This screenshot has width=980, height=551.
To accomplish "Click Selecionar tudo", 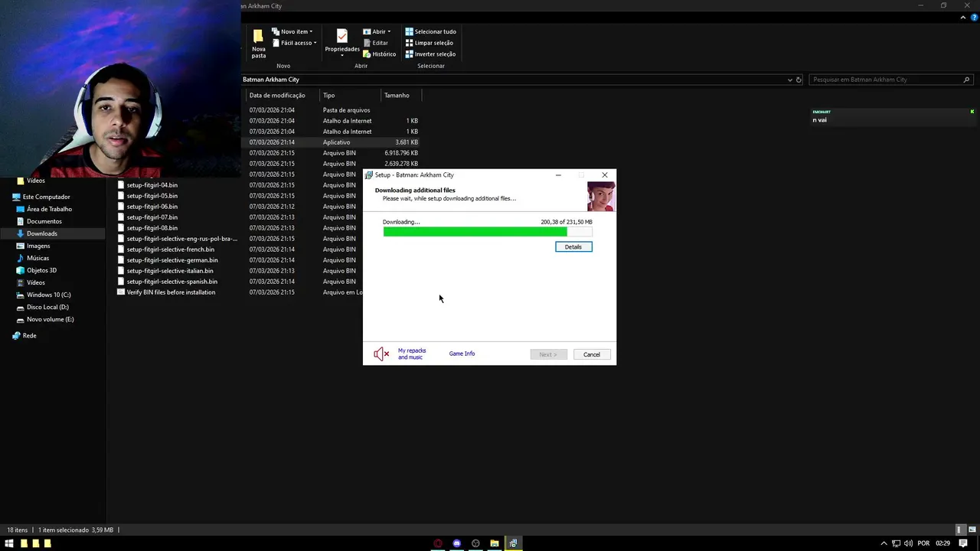I will point(430,31).
